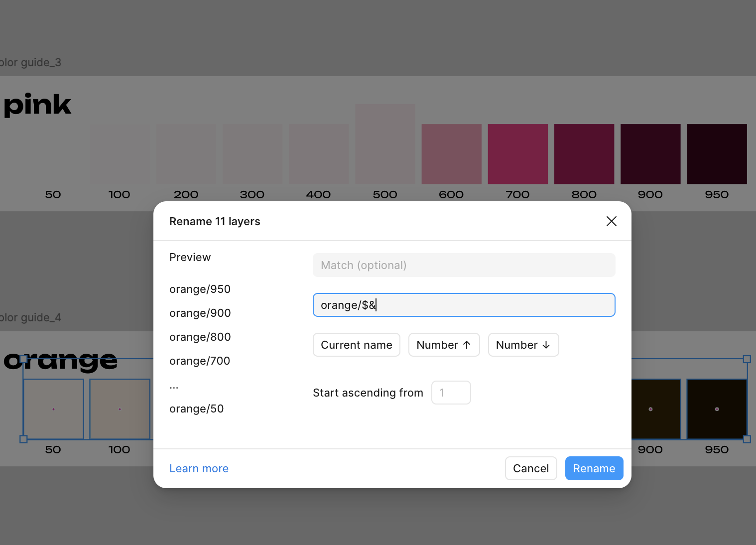Insert the Current name token
This screenshot has width=756, height=545.
pos(356,345)
